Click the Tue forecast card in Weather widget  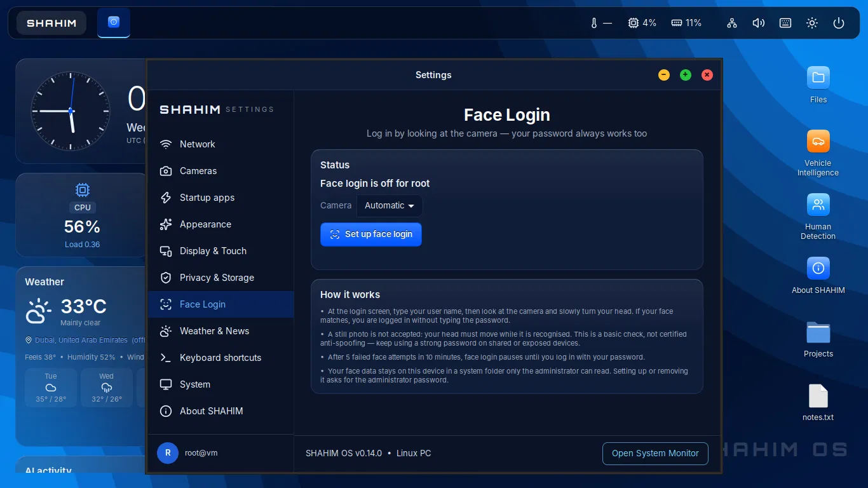click(51, 388)
